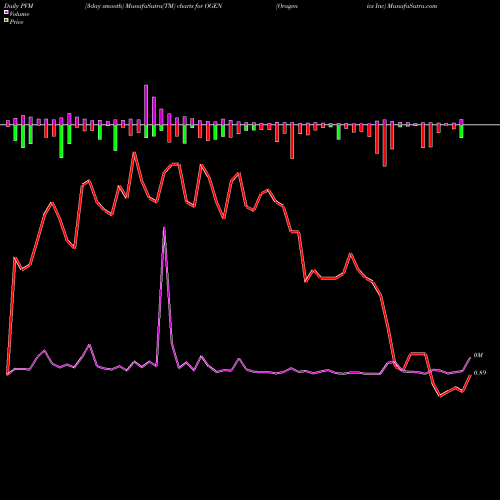Screen dimensions: 500x500
Task: Click the magenta Volume legend swatch
Action: (6, 13)
